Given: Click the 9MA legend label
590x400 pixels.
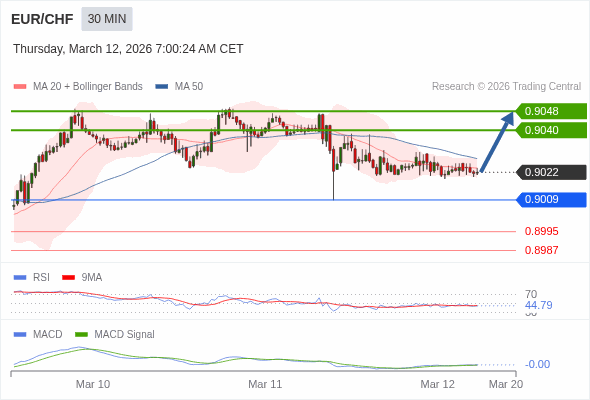Looking at the screenshot, I should [92, 278].
